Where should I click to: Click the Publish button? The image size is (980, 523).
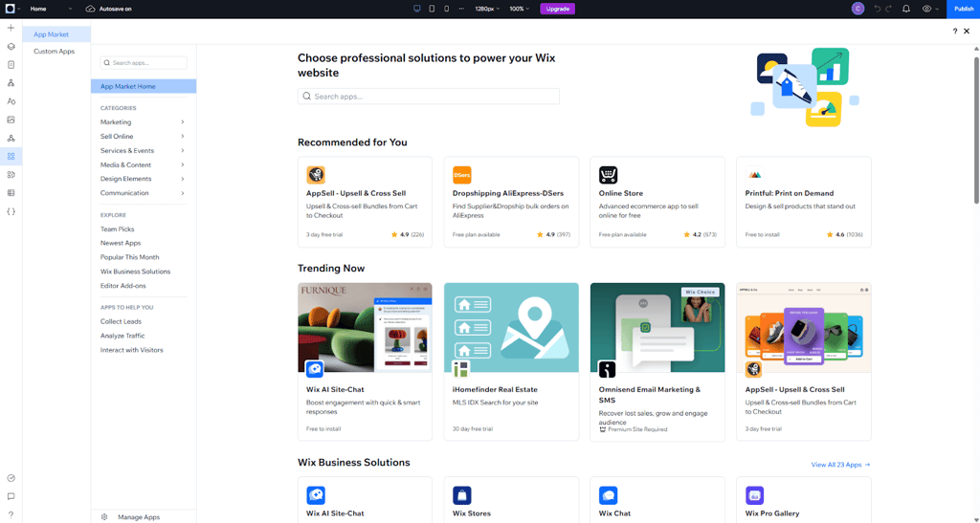point(963,9)
